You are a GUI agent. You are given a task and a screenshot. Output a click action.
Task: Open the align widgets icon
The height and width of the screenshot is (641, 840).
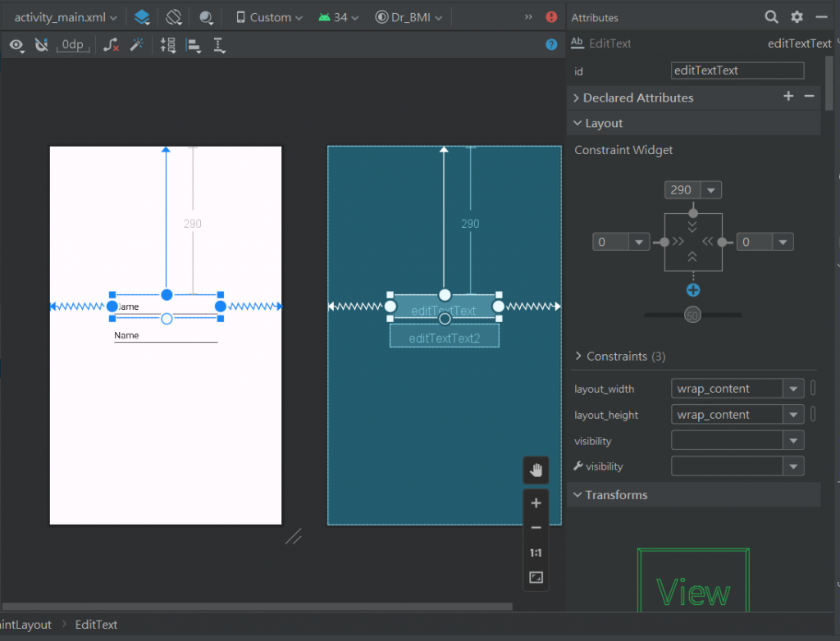pyautogui.click(x=194, y=46)
